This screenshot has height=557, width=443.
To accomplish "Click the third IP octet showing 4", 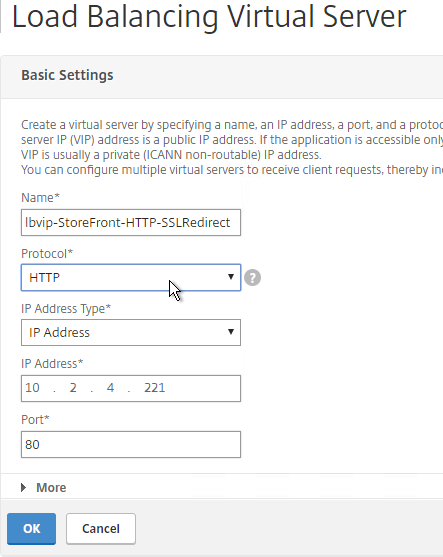I will point(110,388).
